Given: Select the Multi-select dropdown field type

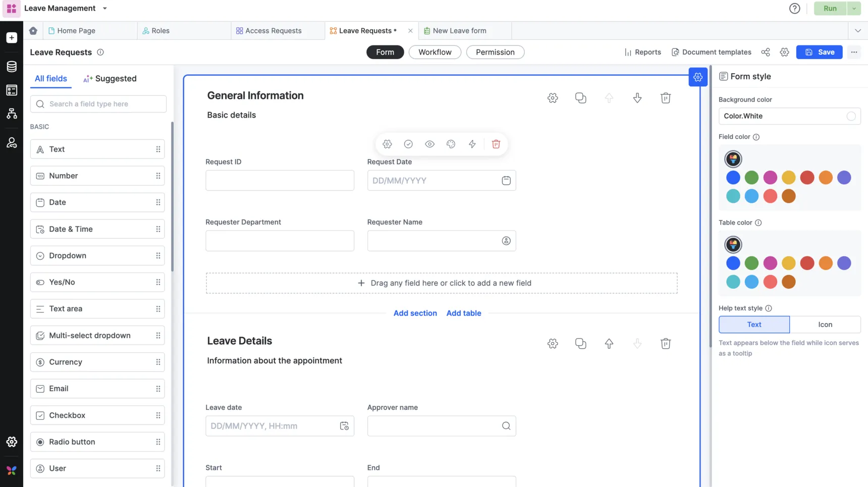Looking at the screenshot, I should pos(97,336).
